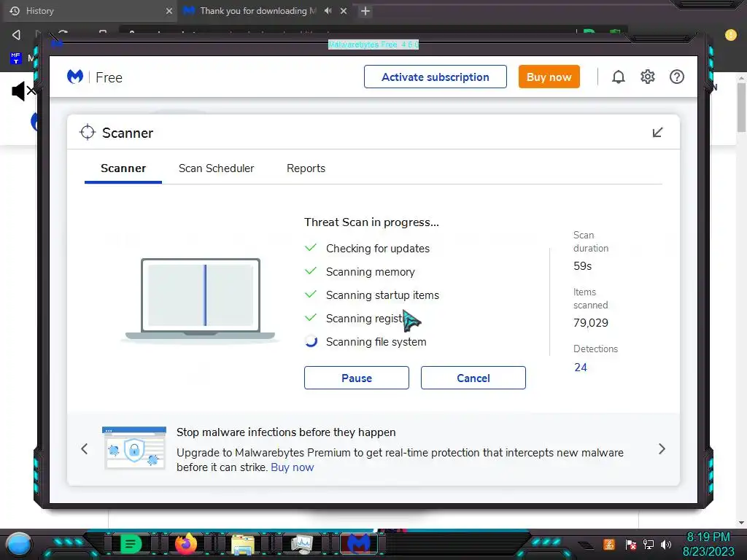The height and width of the screenshot is (560, 747).
Task: Open the Reports tab
Action: pos(306,168)
